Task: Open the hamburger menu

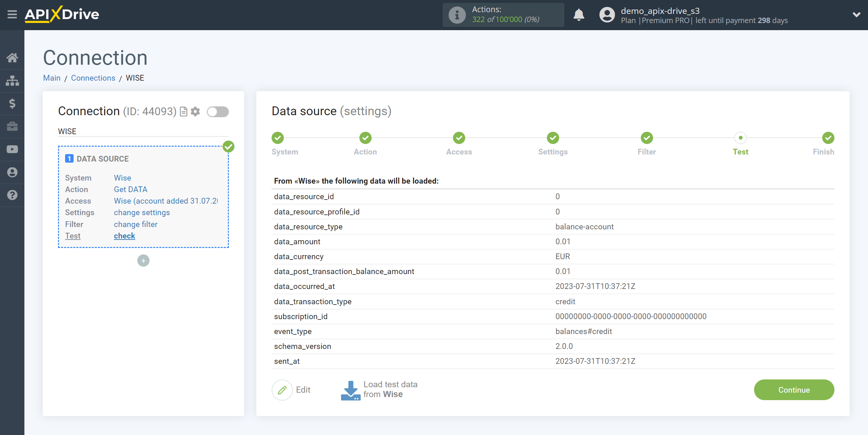Action: 12,15
